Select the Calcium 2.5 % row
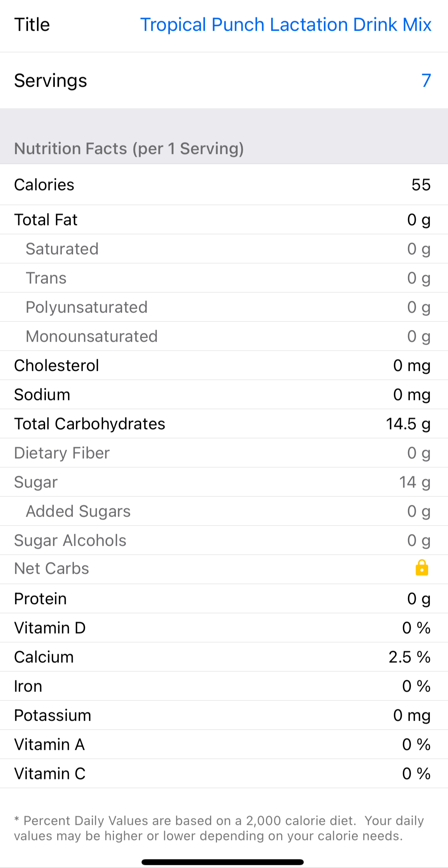The image size is (448, 868). click(224, 657)
